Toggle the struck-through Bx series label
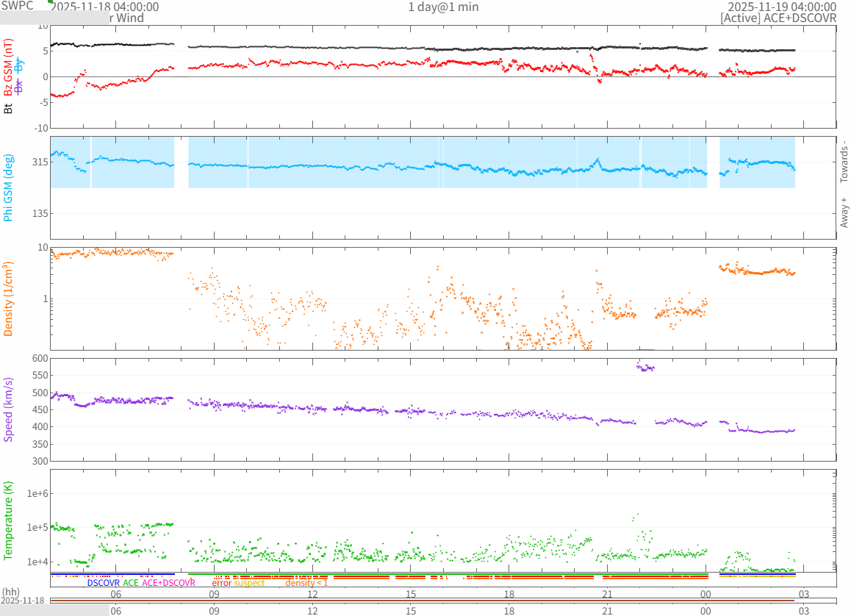Viewport: 851px width, 616px height. (19, 87)
